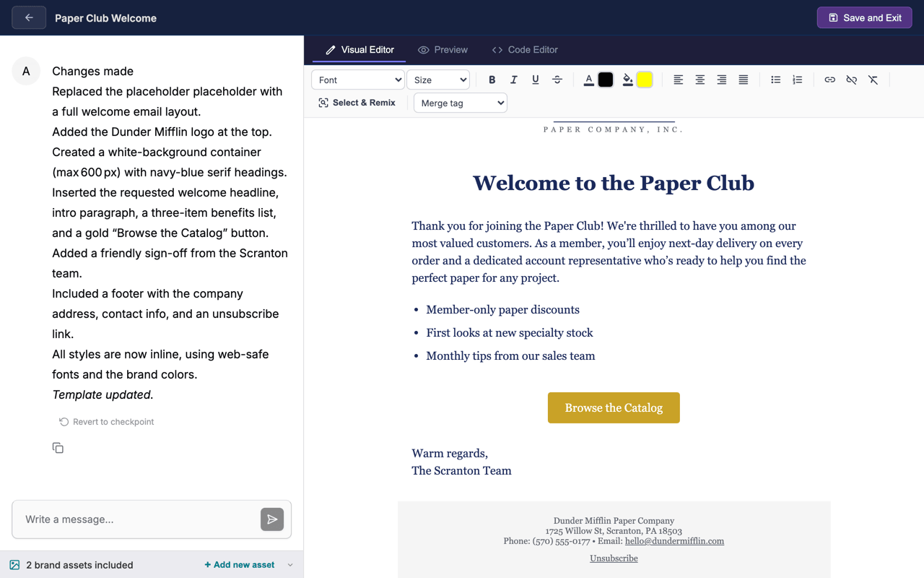The height and width of the screenshot is (578, 924).
Task: Click the text color A icon
Action: click(x=588, y=80)
